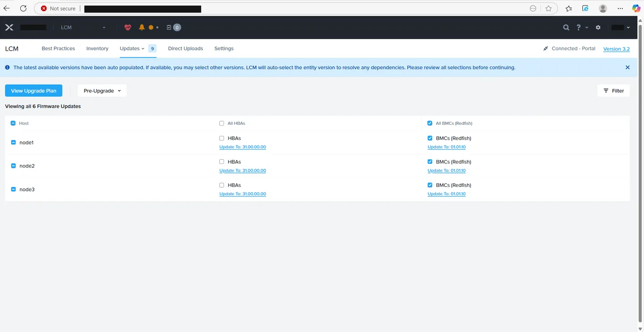Open the Filter button
The image size is (644, 332).
coord(614,91)
